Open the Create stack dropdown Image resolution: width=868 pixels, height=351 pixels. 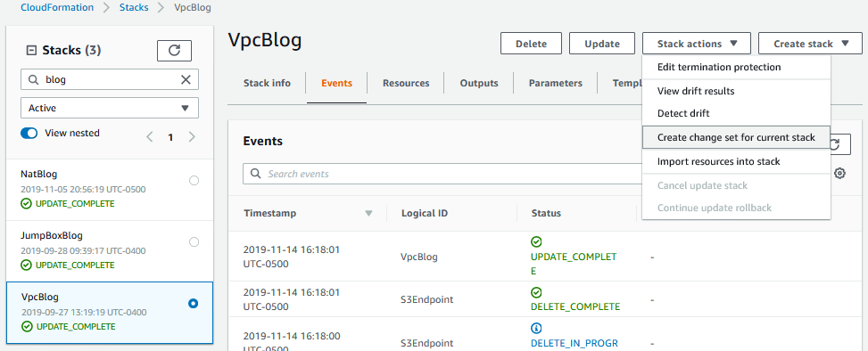pyautogui.click(x=810, y=44)
